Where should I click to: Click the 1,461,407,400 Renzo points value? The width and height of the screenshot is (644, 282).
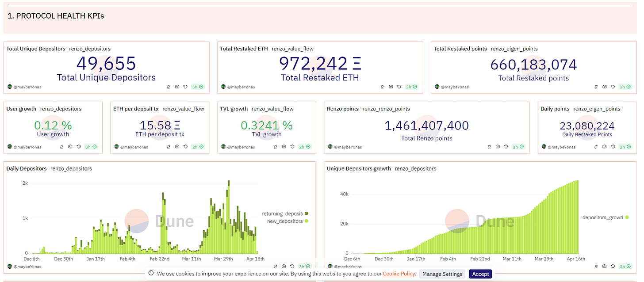(427, 126)
